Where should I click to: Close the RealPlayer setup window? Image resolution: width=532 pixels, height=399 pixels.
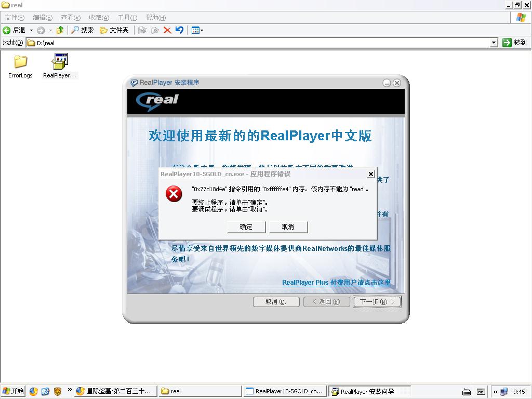(x=396, y=83)
